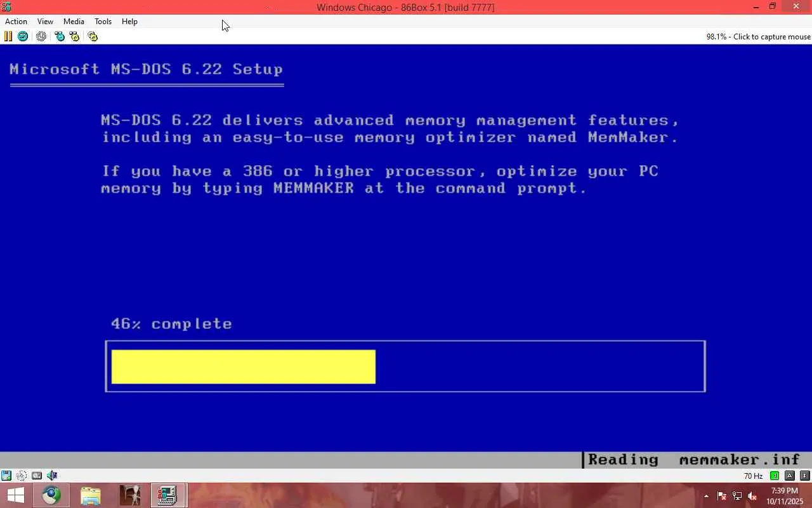Click the yellow setup progress bar
The image size is (812, 508).
(x=244, y=366)
